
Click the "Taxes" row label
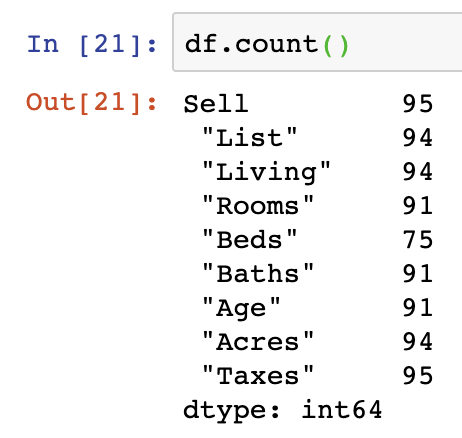258,376
